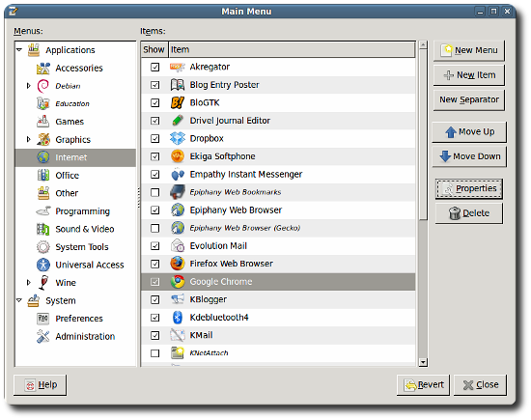Click the New Menu button
Screen dimensions: 531x420
point(469,50)
